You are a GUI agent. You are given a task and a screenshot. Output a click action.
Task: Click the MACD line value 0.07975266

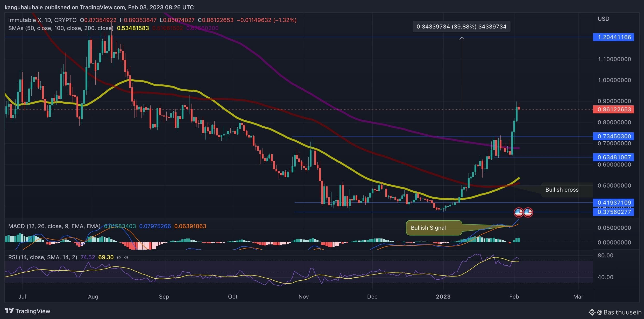point(155,226)
